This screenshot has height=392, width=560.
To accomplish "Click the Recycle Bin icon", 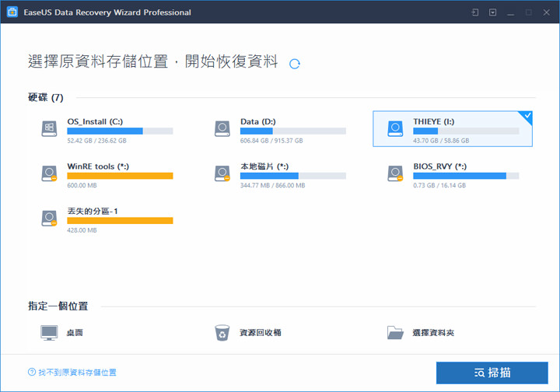I will [x=222, y=333].
